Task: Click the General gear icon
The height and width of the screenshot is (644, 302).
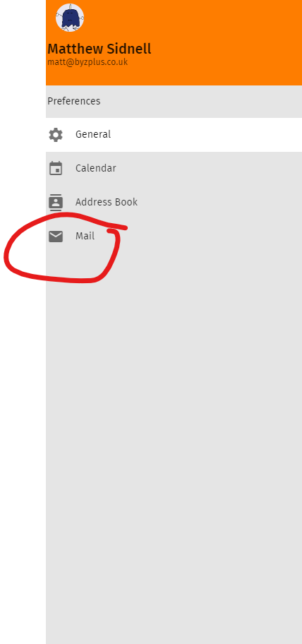Action: point(56,135)
